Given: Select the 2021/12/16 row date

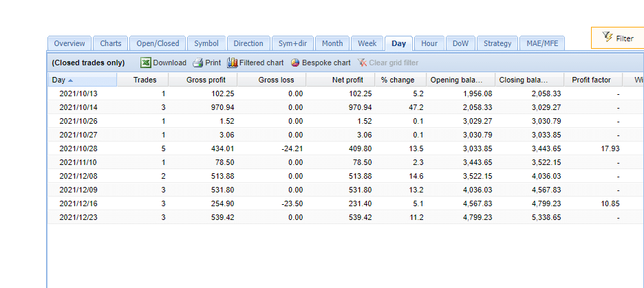Looking at the screenshot, I should [x=78, y=203].
